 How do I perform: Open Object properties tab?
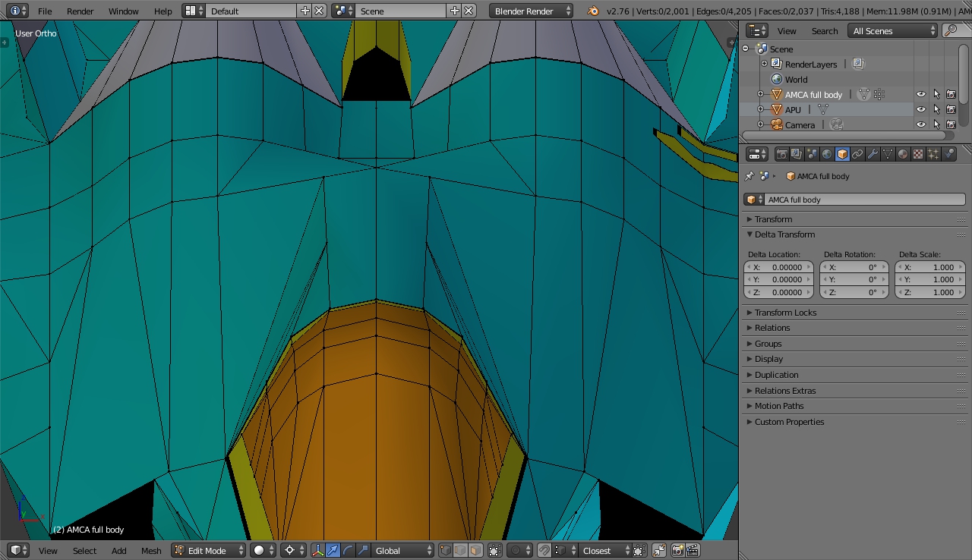pyautogui.click(x=842, y=154)
